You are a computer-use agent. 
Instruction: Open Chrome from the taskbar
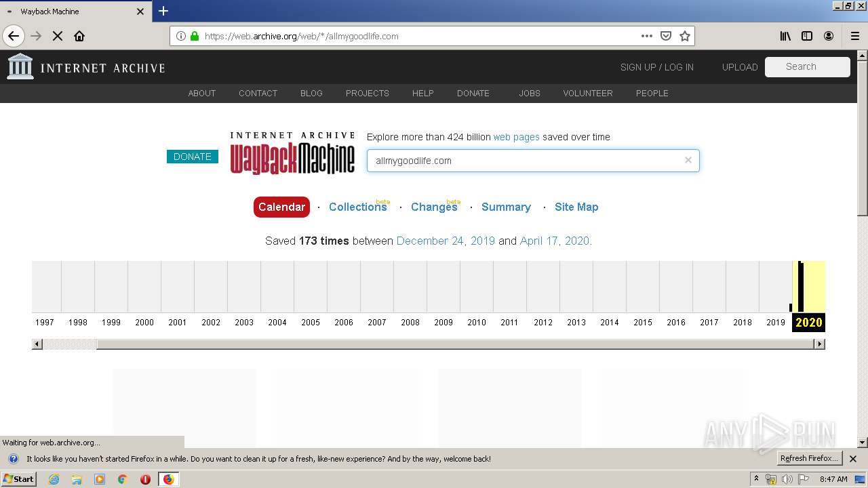[122, 479]
